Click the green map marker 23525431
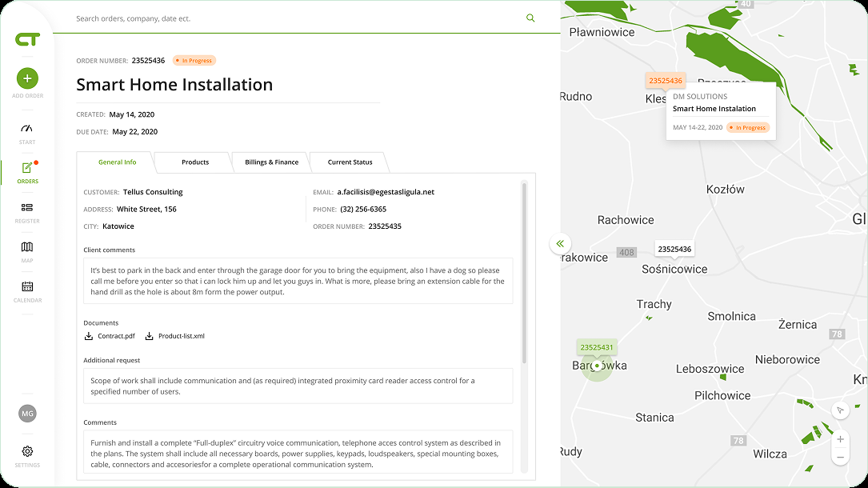Viewport: 868px width, 488px height. [597, 347]
